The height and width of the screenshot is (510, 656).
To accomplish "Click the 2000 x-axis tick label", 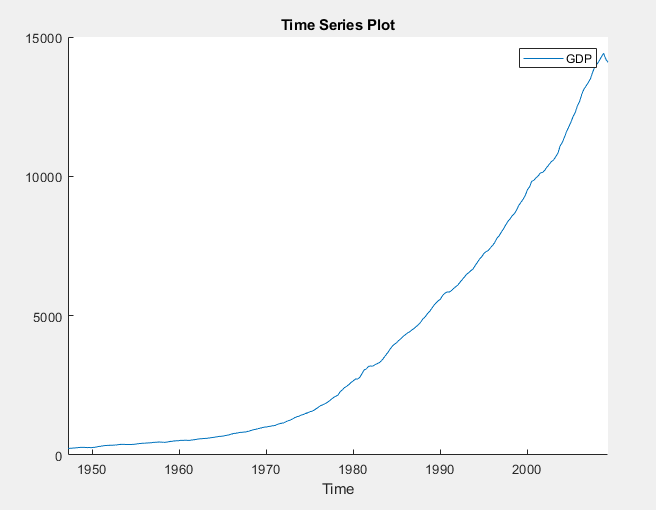I will pyautogui.click(x=527, y=470).
